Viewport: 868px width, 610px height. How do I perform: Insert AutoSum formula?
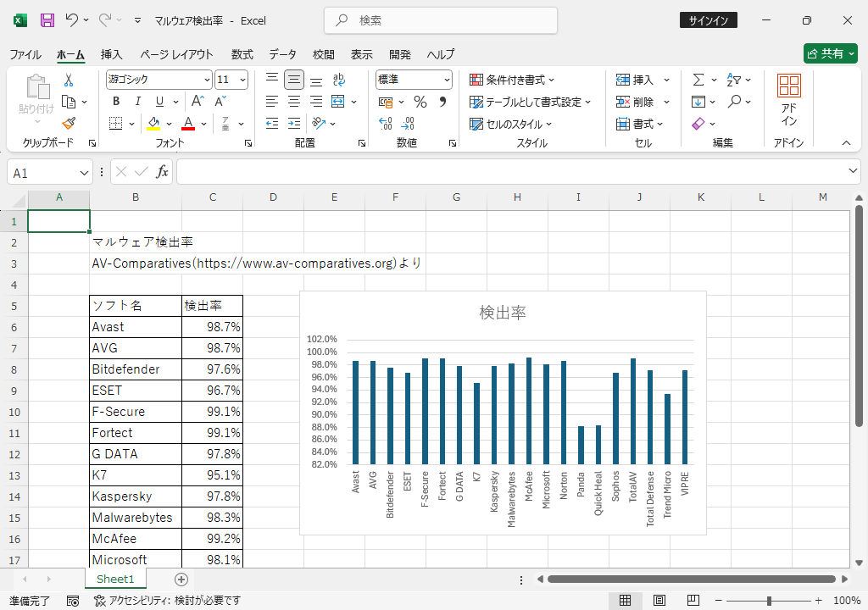click(698, 80)
